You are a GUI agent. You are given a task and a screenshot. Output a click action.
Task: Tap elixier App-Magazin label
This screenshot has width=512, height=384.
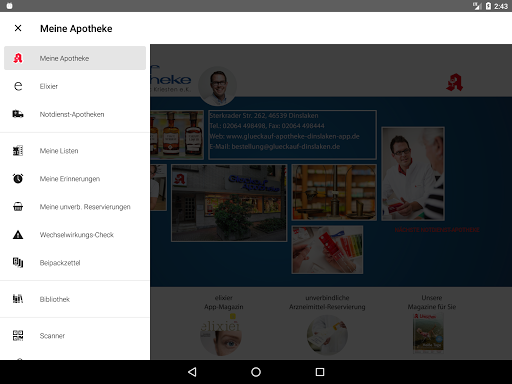coord(224,302)
